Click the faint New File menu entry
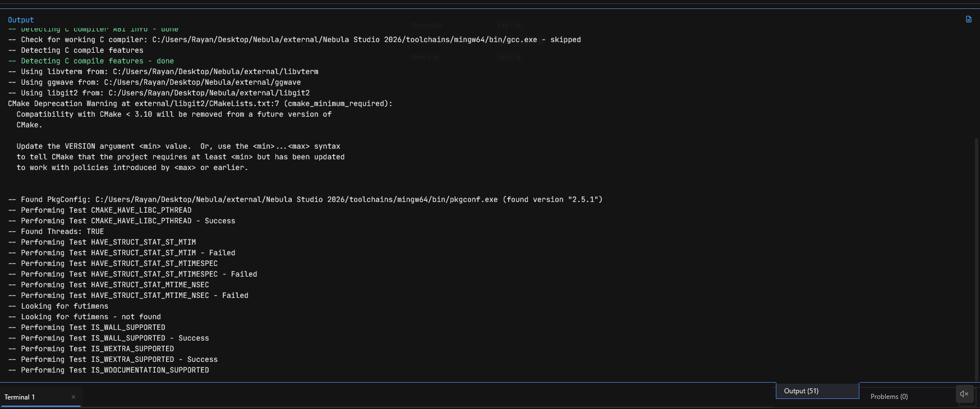980x409 pixels. pyautogui.click(x=425, y=57)
